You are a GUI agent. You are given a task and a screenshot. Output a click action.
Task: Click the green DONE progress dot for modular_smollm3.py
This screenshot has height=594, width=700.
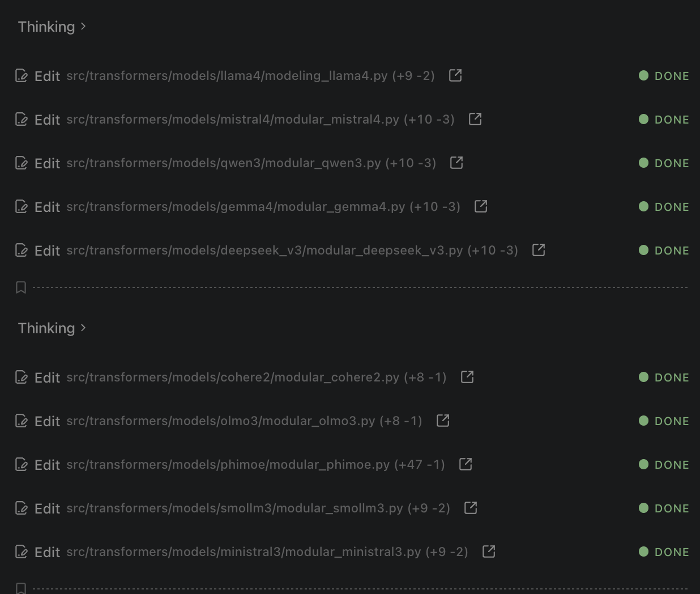643,508
